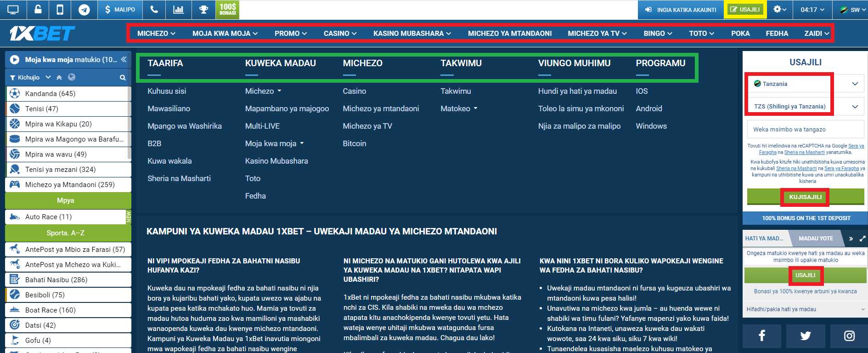The width and height of the screenshot is (868, 353).
Task: Click the trophy icon in top bar
Action: coord(203,10)
